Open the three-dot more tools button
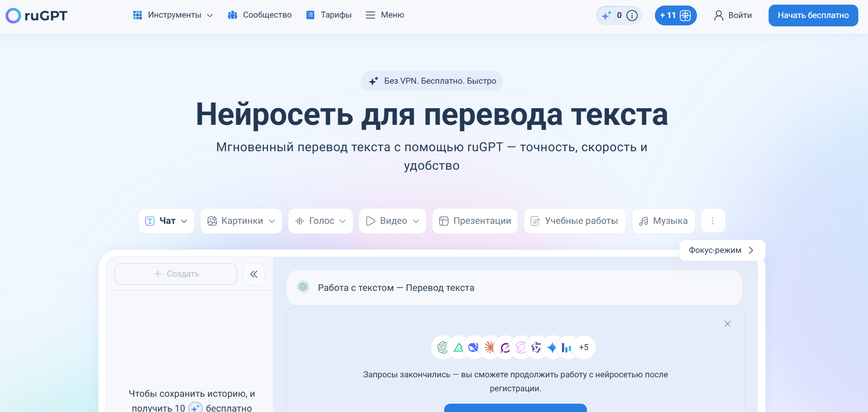The image size is (868, 412). click(x=713, y=221)
